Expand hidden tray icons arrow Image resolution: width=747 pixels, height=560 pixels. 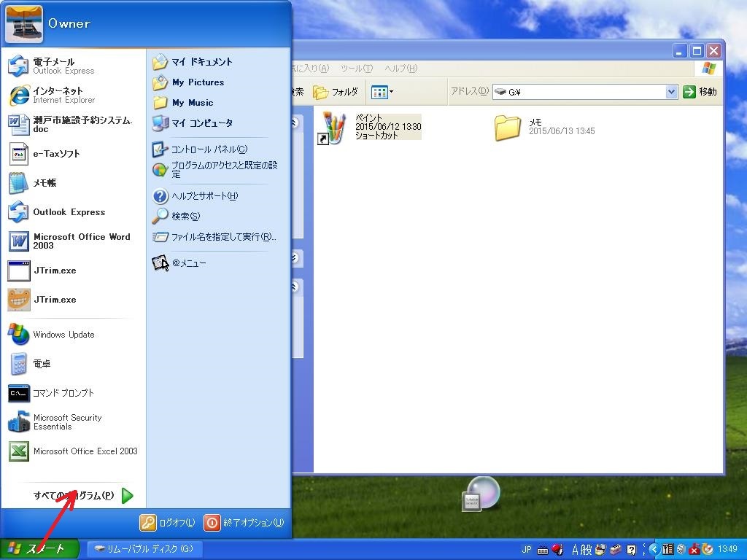654,550
